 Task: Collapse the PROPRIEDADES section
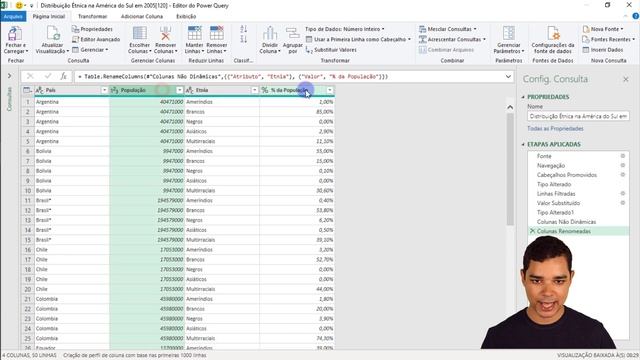pyautogui.click(x=523, y=97)
